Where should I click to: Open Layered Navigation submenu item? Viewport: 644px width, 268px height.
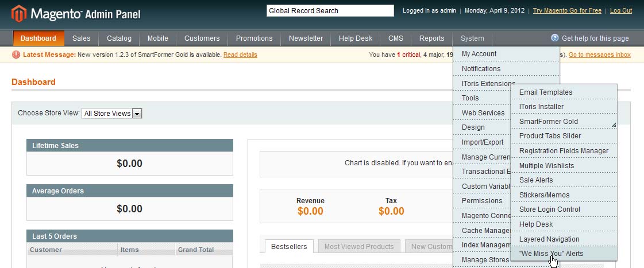(x=564, y=239)
